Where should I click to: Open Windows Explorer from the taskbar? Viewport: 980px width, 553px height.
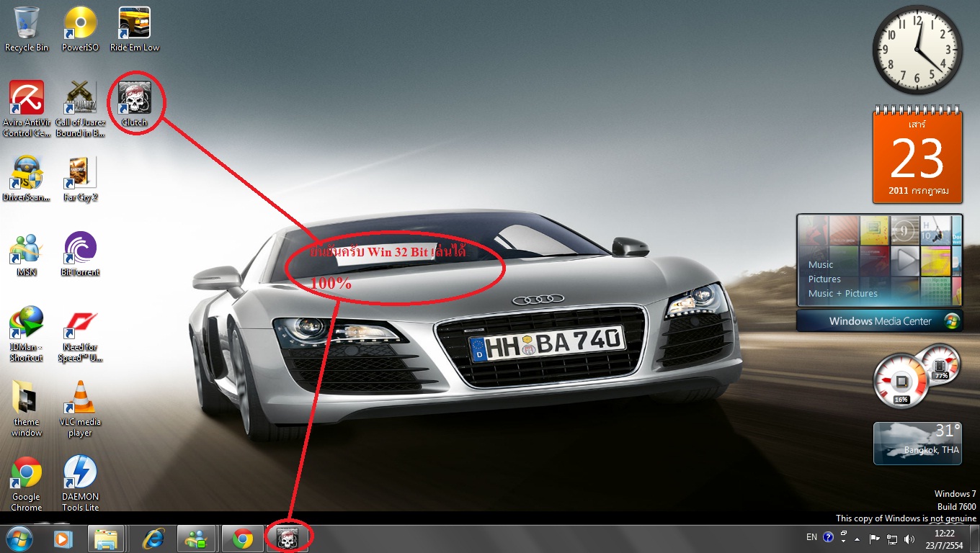pos(106,539)
